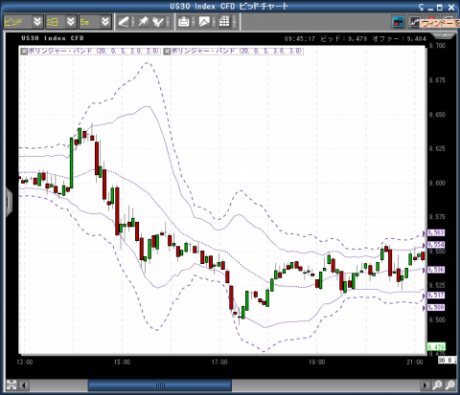The image size is (460, 395).
Task: Click the fit-to-screen button bottom left
Action: (11, 385)
